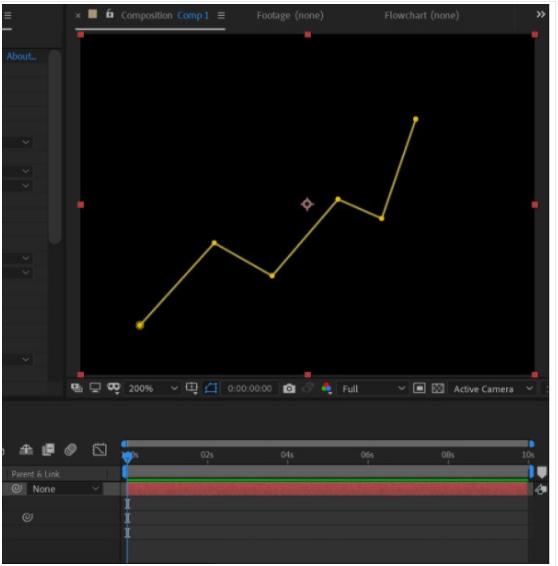Click the snapshot camera icon
This screenshot has height=566, width=558.
(x=289, y=388)
